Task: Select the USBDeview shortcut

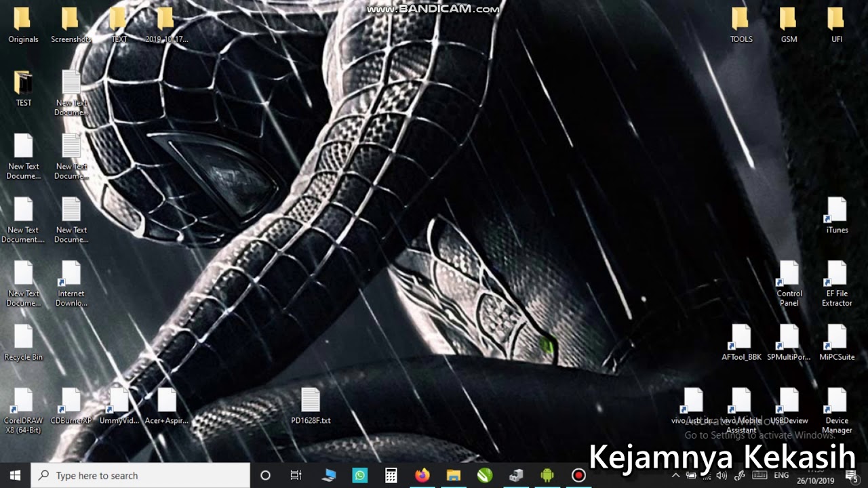Action: pyautogui.click(x=789, y=407)
